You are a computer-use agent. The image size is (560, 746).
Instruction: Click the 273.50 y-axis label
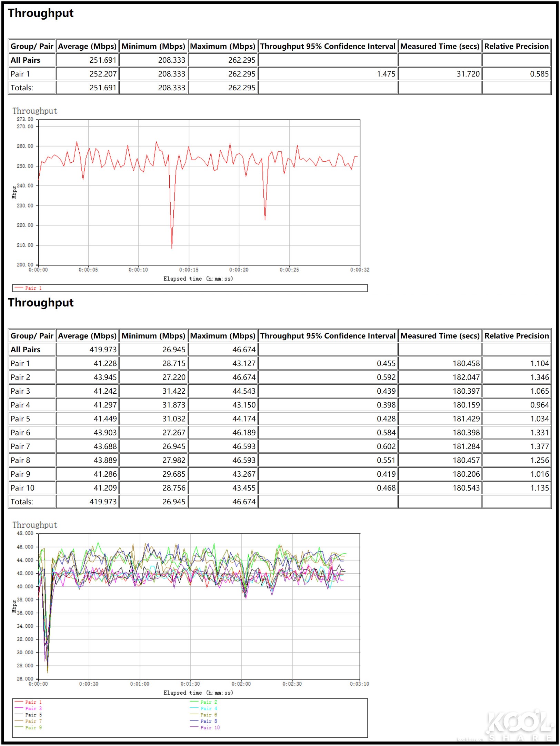pyautogui.click(x=25, y=119)
